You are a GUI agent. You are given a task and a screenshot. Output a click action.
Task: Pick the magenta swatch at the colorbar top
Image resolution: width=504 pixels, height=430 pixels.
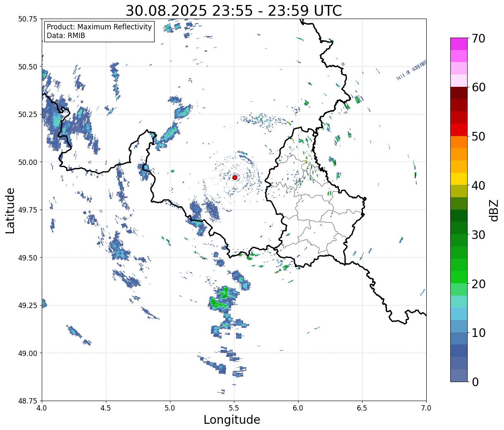459,44
